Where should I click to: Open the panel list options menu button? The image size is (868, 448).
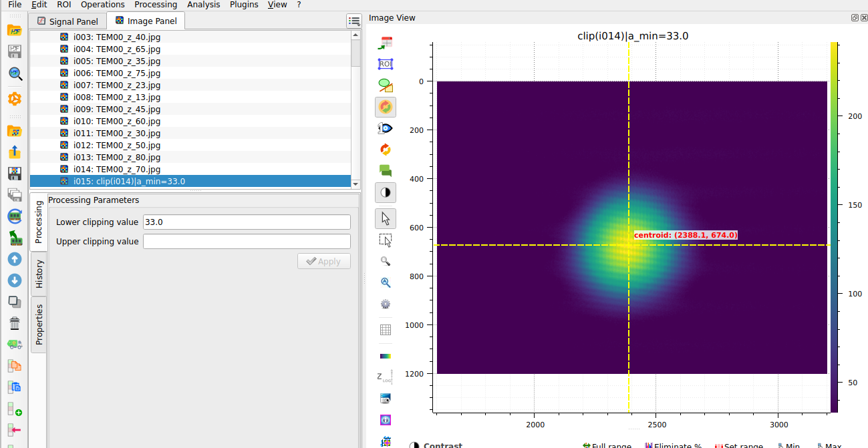(354, 21)
